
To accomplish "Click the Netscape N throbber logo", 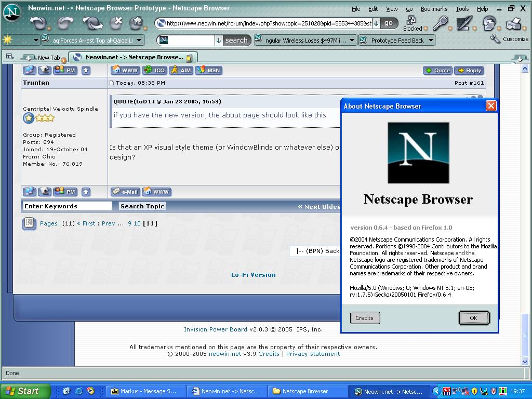I will pos(12,12).
